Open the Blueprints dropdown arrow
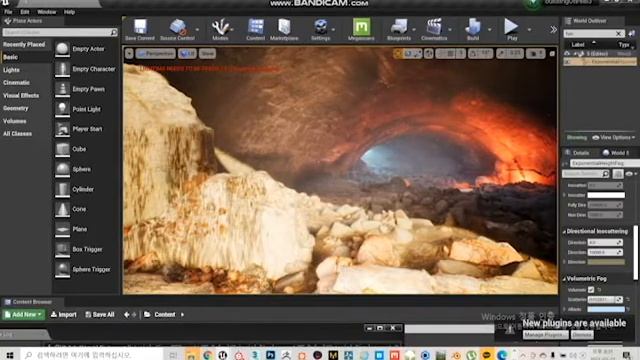This screenshot has width=640, height=360. point(414,30)
